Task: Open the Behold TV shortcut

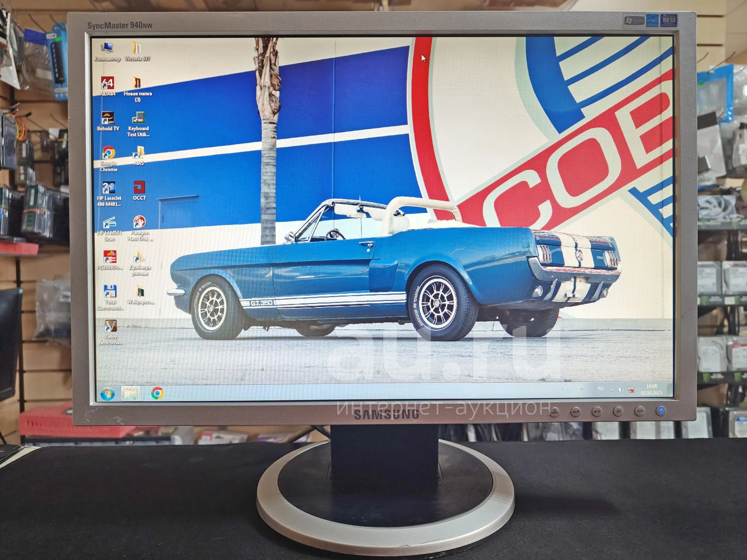Action: (x=108, y=118)
